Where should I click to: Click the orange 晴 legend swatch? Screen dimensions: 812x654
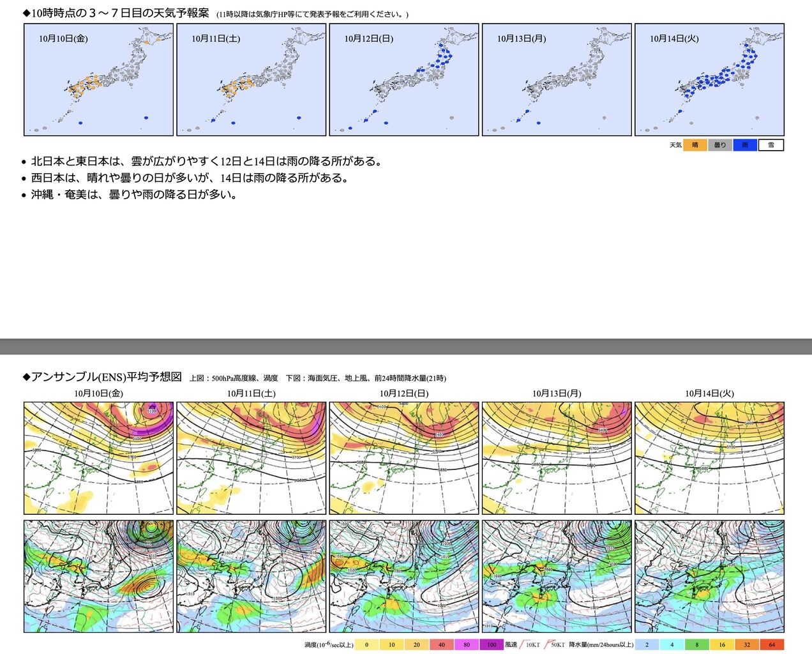(695, 145)
